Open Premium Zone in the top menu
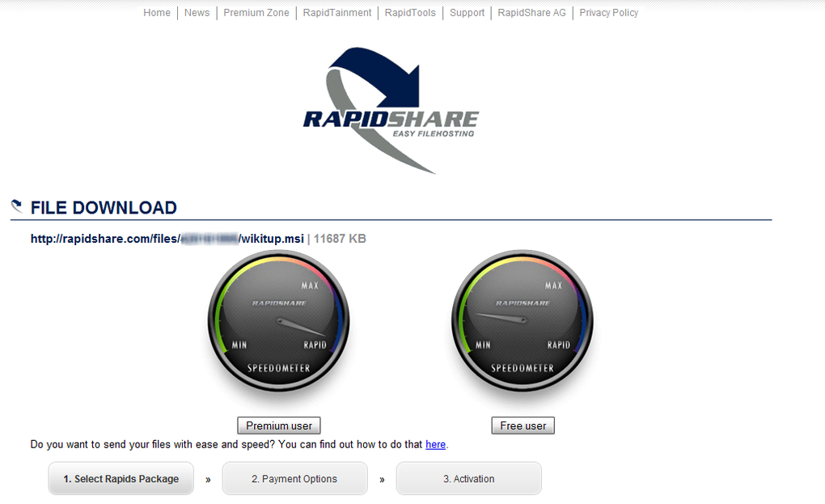This screenshot has height=504, width=825. pyautogui.click(x=256, y=13)
